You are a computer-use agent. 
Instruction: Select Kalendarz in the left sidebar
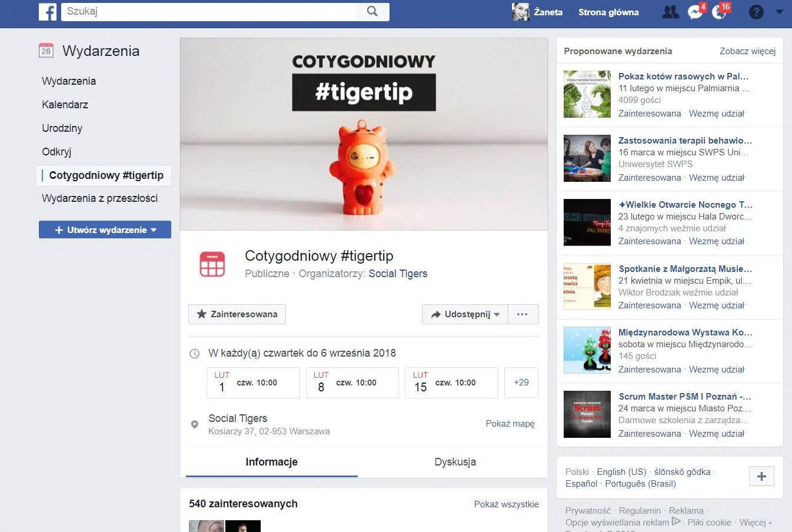coord(65,105)
